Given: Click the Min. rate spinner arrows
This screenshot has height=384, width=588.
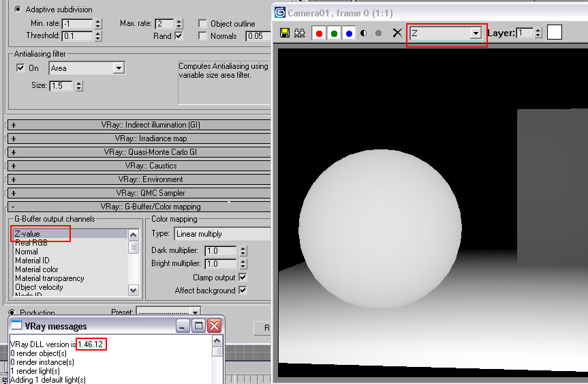Looking at the screenshot, I should click(x=98, y=24).
